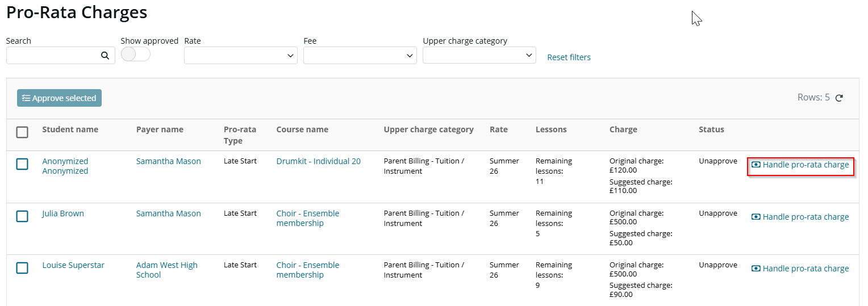Check the box for Louise Superstar
This screenshot has width=868, height=306.
(x=22, y=268)
